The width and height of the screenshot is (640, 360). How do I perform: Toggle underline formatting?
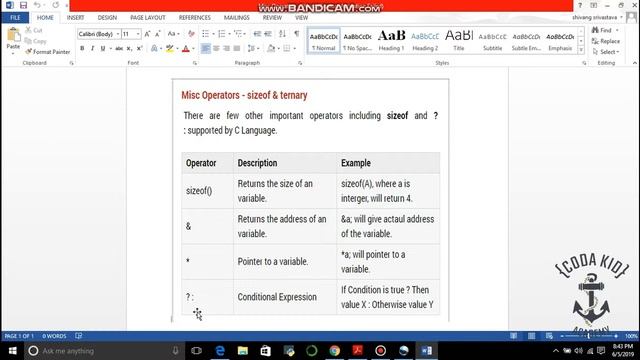(103, 48)
